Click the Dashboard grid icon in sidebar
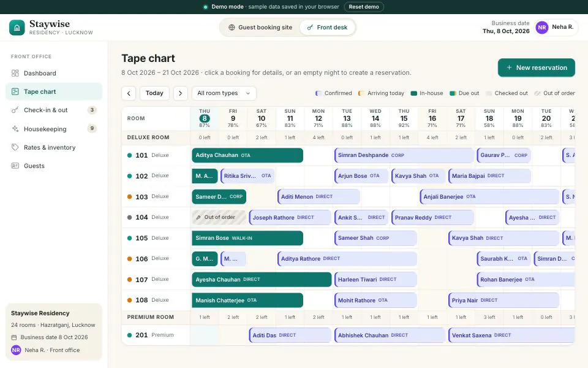588x368 pixels. coord(15,73)
